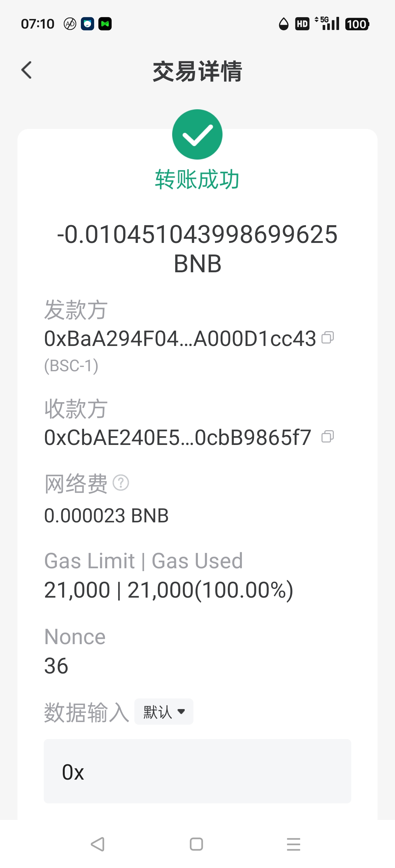Tap the 5G signal status icon

tap(327, 24)
